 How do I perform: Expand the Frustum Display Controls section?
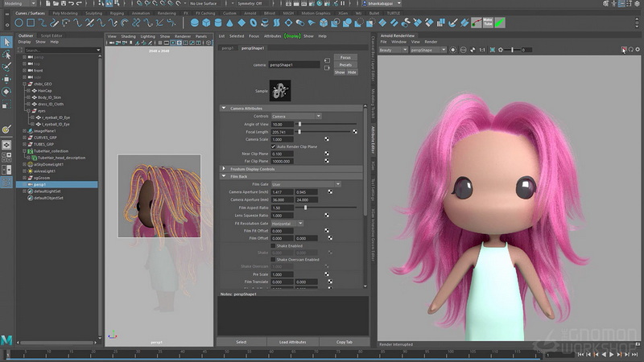(x=224, y=169)
